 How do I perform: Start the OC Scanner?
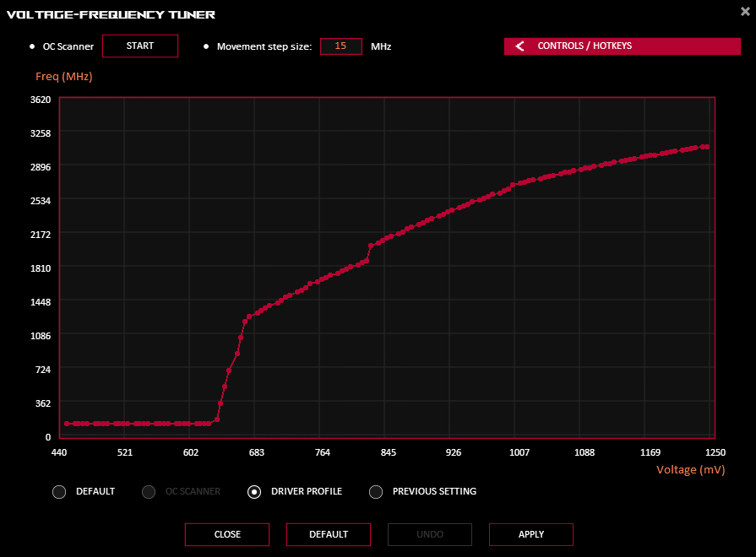coord(140,46)
